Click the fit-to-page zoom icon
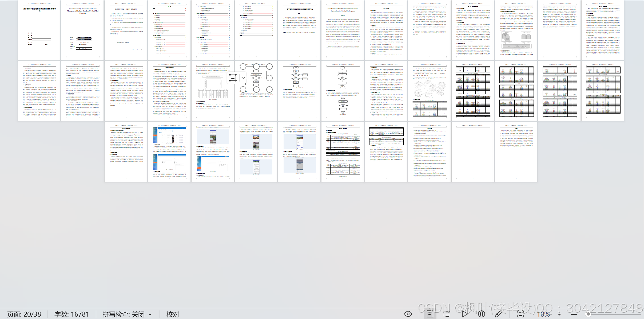 520,314
